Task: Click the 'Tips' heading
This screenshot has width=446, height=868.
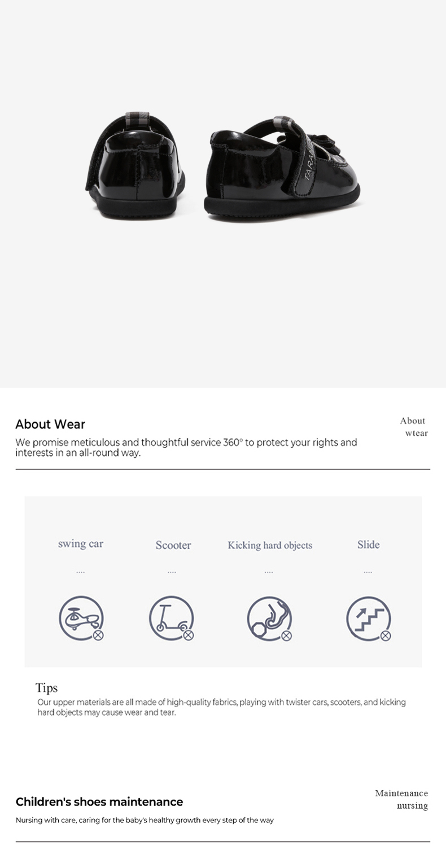Action: pyautogui.click(x=46, y=688)
